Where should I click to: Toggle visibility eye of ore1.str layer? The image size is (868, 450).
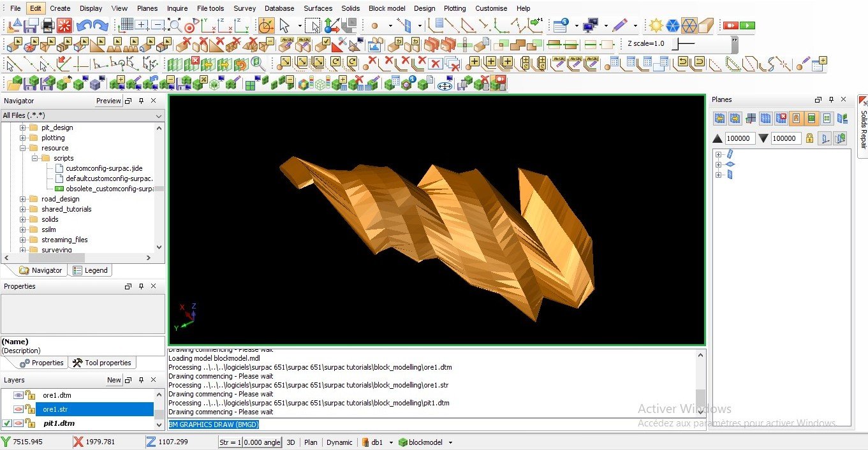click(x=18, y=409)
